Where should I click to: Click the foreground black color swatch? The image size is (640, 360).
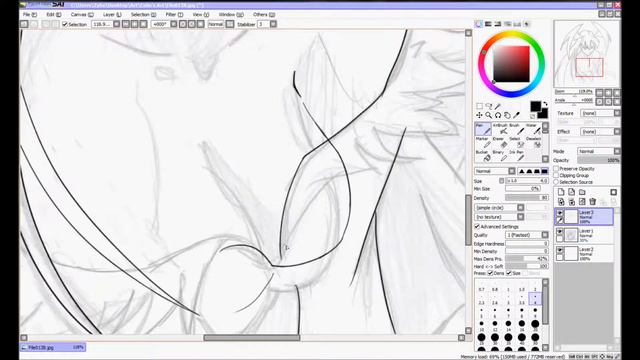click(x=536, y=107)
